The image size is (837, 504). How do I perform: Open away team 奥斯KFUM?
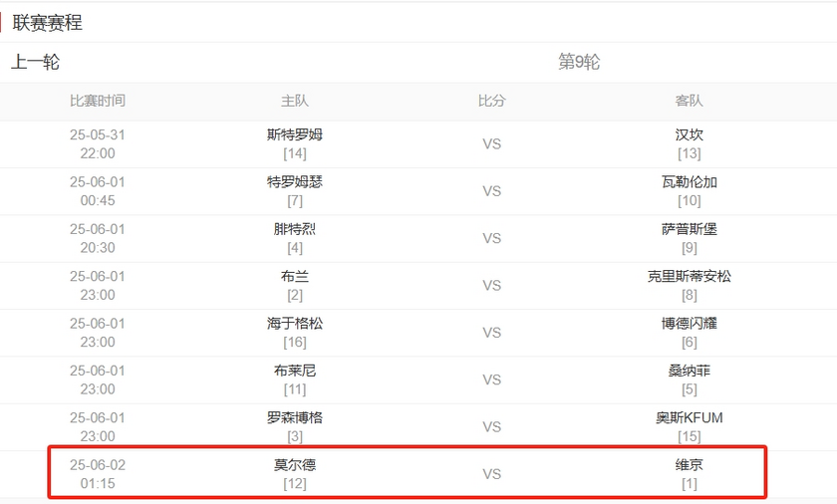(x=690, y=417)
